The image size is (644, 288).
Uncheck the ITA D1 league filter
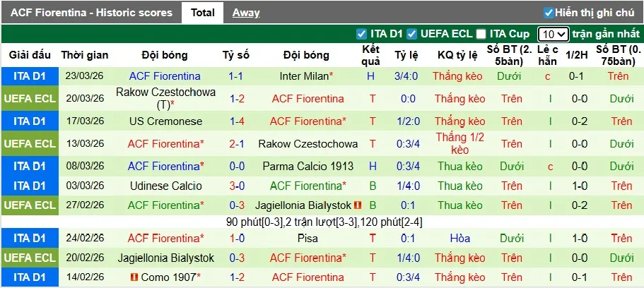(x=362, y=34)
